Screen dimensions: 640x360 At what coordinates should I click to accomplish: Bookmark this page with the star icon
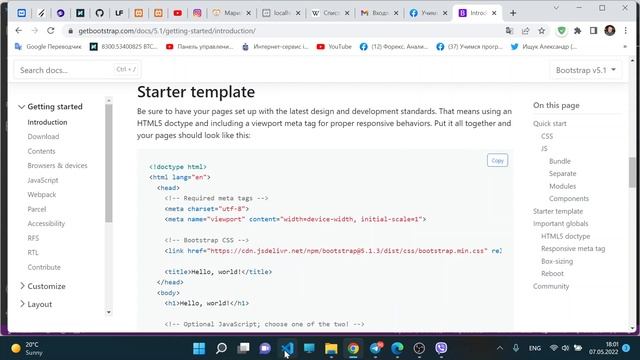[x=542, y=31]
